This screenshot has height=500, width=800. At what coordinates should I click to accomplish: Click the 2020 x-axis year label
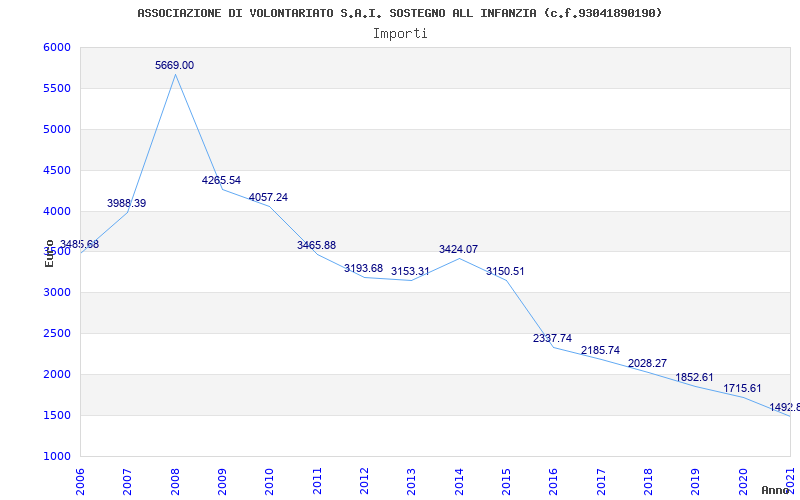(x=743, y=482)
